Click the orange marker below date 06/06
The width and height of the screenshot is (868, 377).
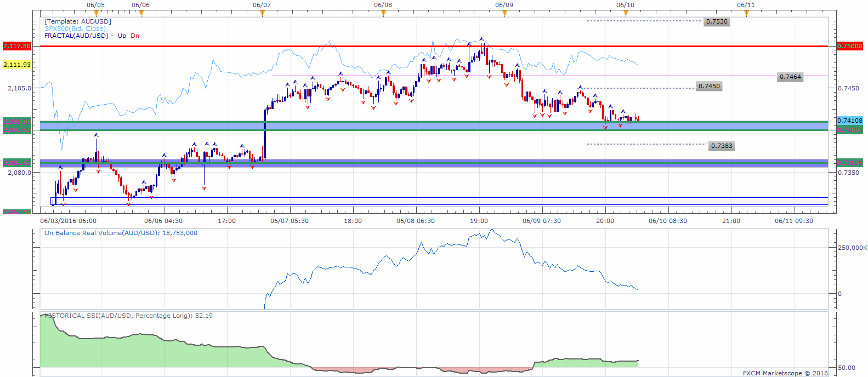pyautogui.click(x=141, y=13)
